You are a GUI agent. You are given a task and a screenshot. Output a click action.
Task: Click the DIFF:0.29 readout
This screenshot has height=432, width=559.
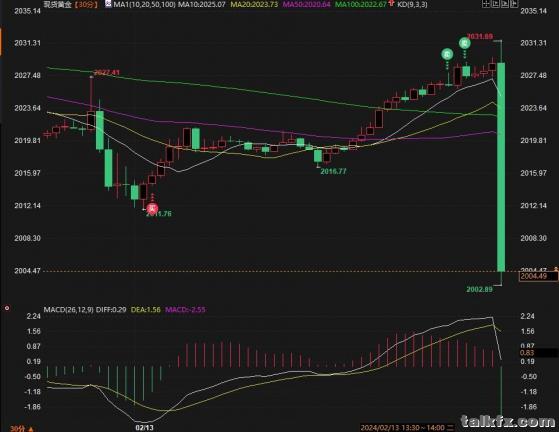click(x=111, y=309)
